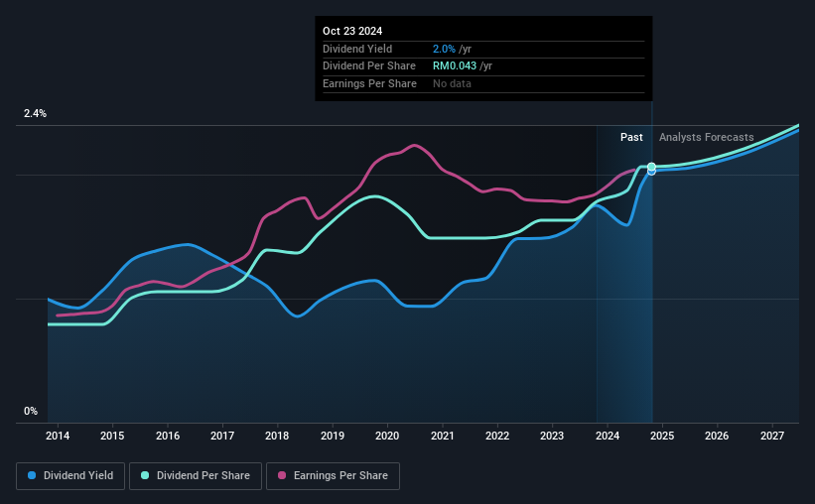Click the Analysts Forecasts label
This screenshot has width=815, height=504.
point(707,137)
